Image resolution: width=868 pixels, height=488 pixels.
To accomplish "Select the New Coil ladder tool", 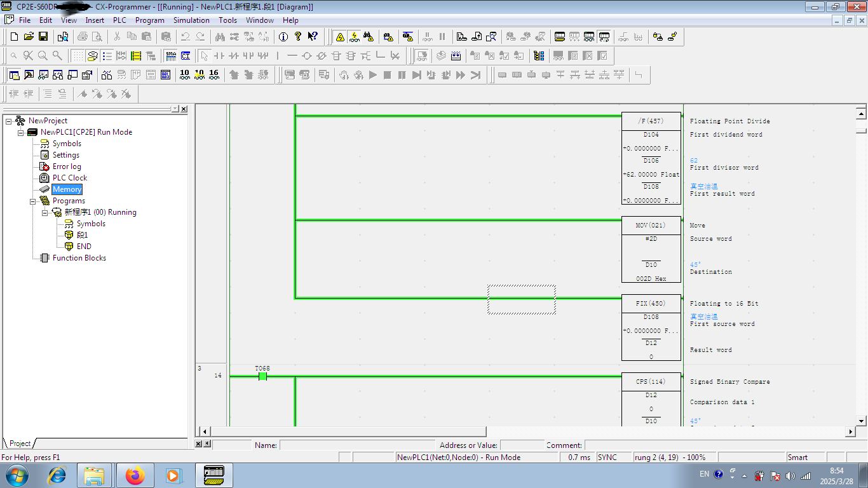I will click(x=306, y=56).
